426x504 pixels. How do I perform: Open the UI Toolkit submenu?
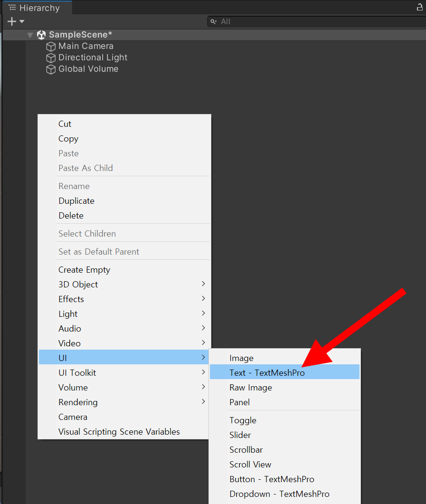click(x=124, y=373)
